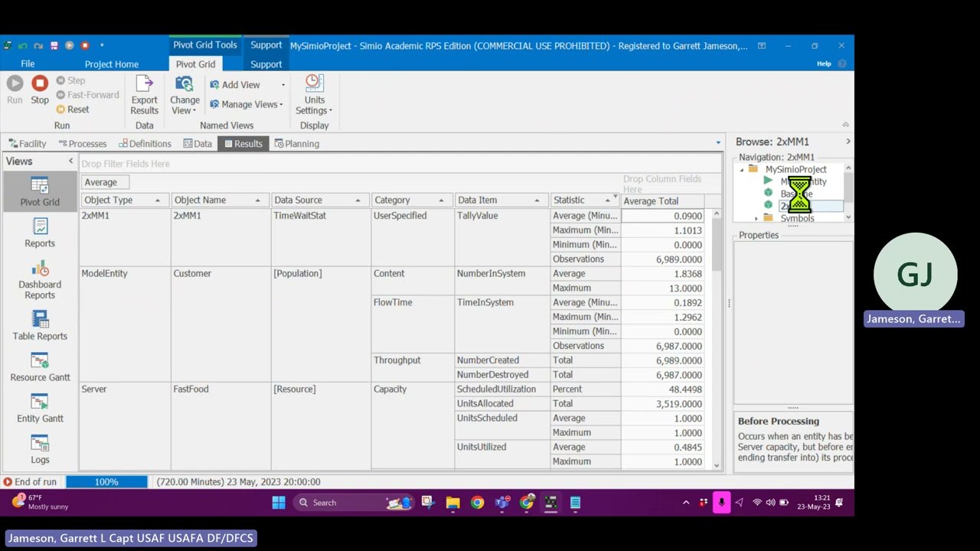Open the Support ribbon tab
980x551 pixels.
coord(266,64)
